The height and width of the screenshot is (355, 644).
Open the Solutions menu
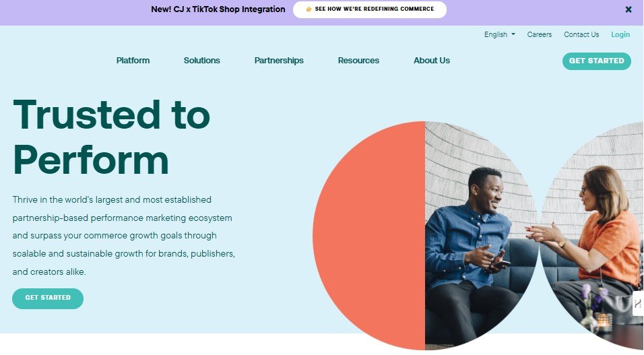[x=201, y=61]
